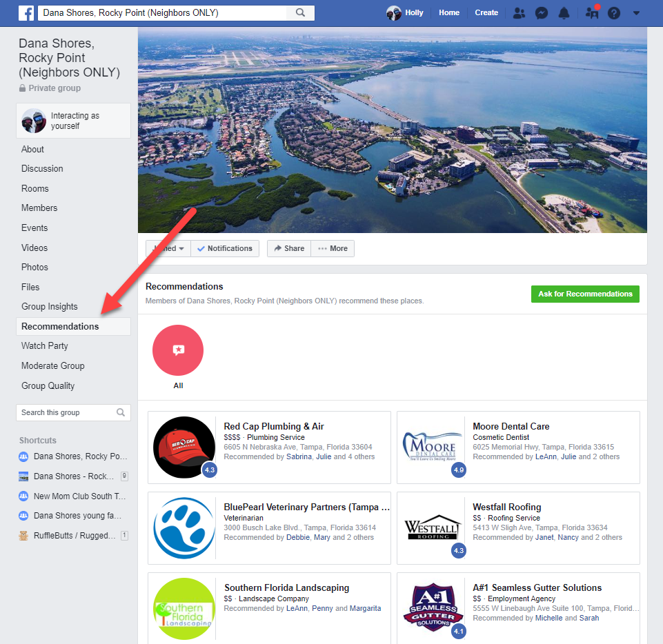Viewport: 663px width, 644px height.
Task: Open the Rooms section
Action: pyautogui.click(x=35, y=188)
